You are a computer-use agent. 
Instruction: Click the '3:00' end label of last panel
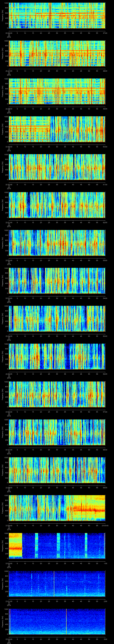[105, 639]
